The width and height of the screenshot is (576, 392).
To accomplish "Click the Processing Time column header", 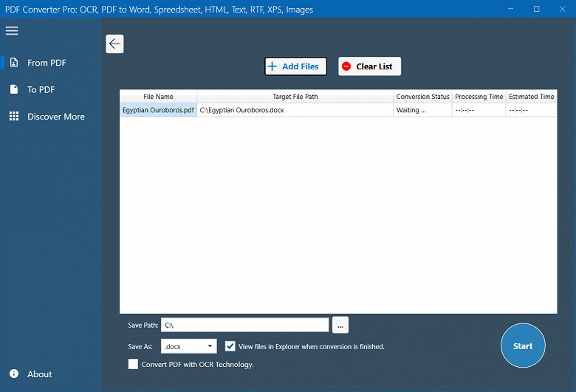I will click(x=479, y=97).
